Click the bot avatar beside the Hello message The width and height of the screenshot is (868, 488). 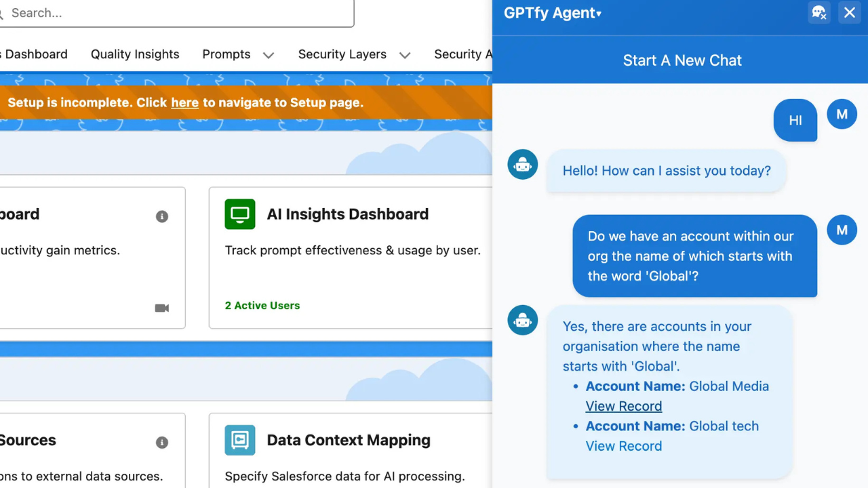(x=522, y=165)
